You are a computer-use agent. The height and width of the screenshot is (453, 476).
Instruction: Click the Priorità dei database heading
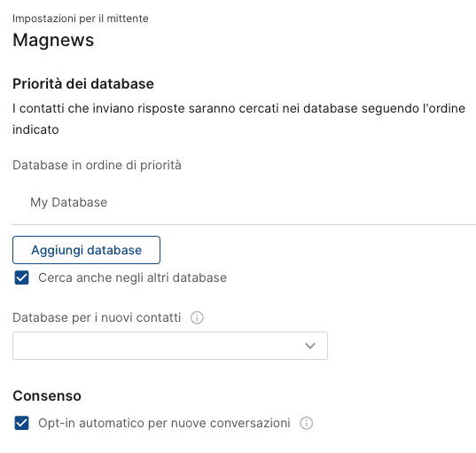83,84
